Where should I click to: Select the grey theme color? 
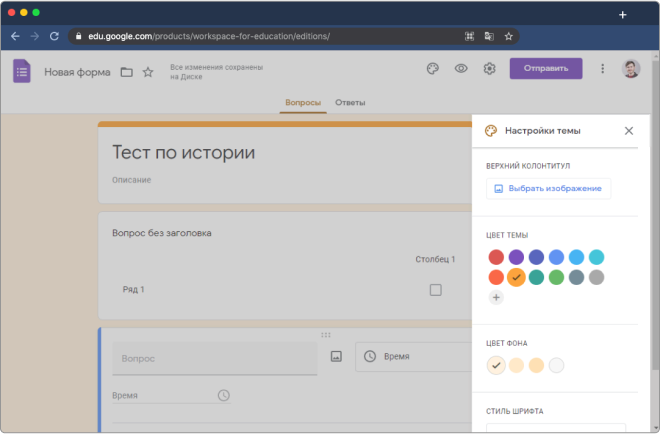click(596, 277)
